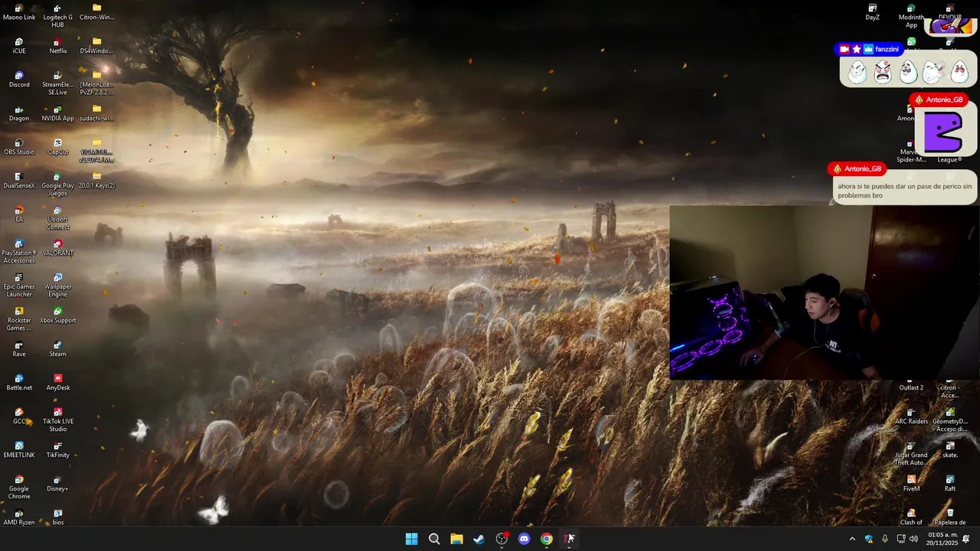This screenshot has height=551, width=980.
Task: Select the Battle.net desktop shortcut
Action: pos(19,383)
